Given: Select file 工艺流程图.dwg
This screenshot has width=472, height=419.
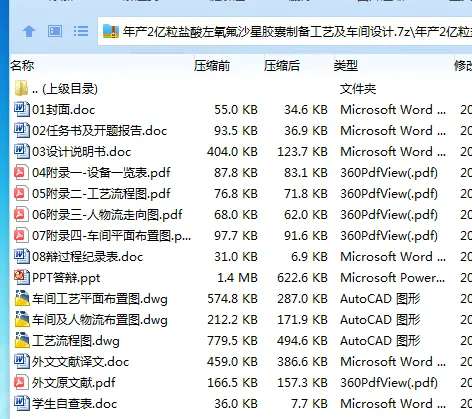Looking at the screenshot, I should [x=76, y=341].
